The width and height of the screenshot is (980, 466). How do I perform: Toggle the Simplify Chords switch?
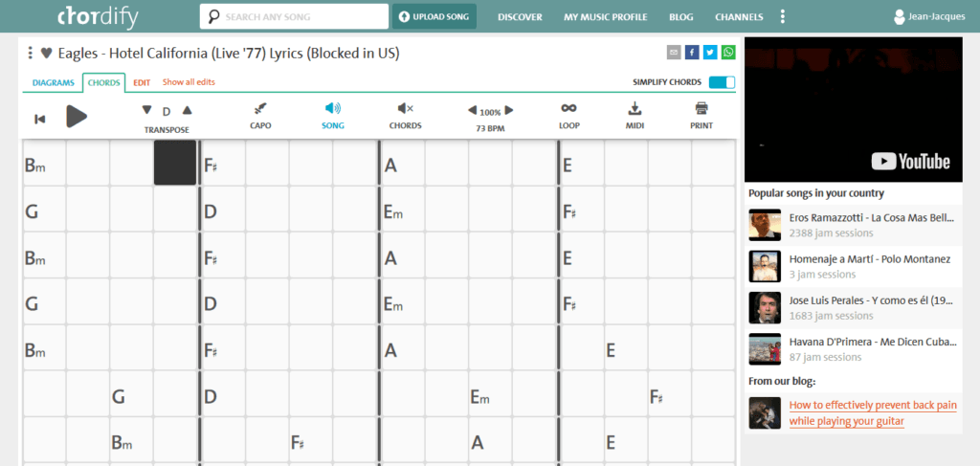[x=722, y=82]
